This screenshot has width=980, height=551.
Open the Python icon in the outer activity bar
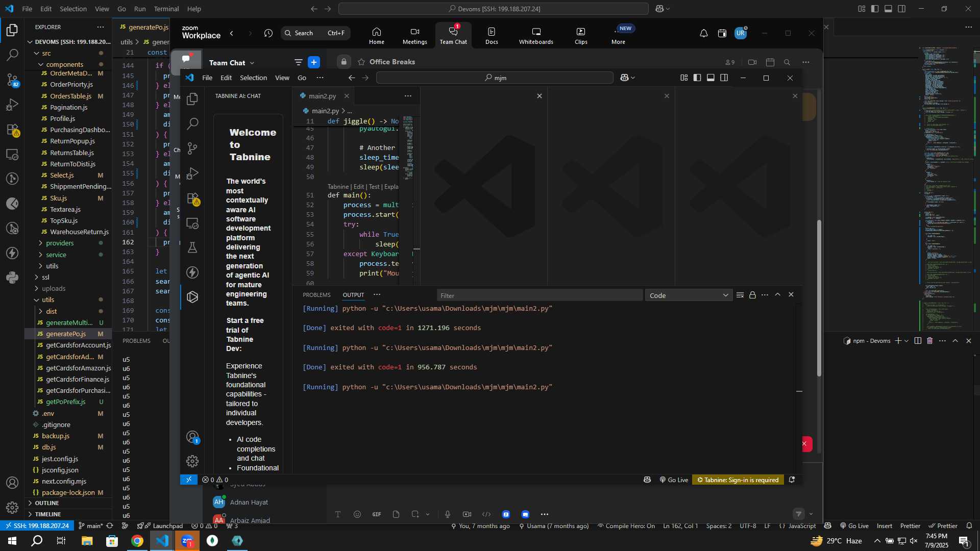pos(12,278)
